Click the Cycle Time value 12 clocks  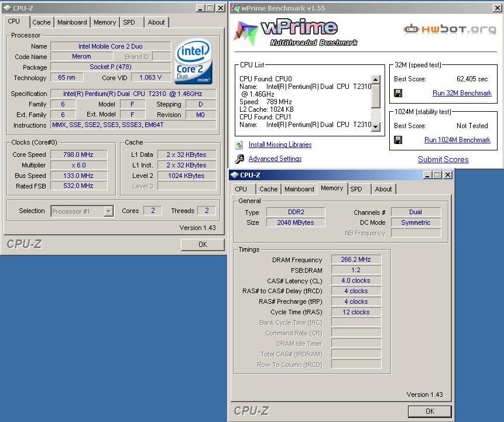[356, 312]
